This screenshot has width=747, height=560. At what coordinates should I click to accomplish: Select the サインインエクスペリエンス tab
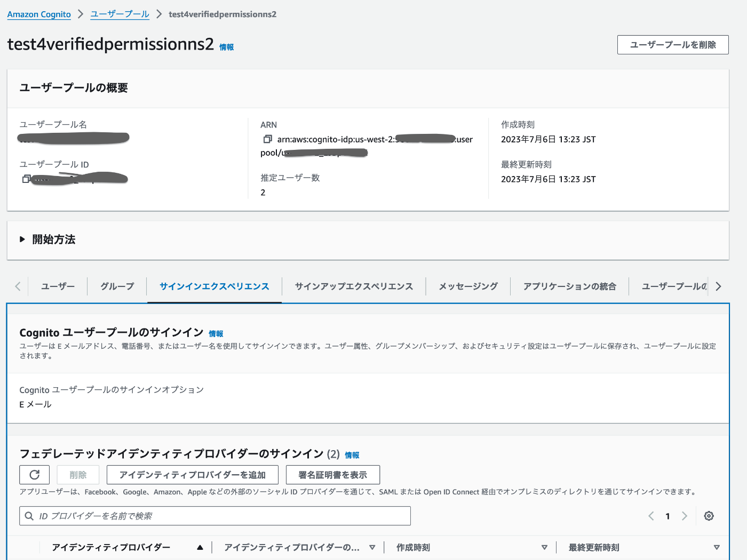214,286
